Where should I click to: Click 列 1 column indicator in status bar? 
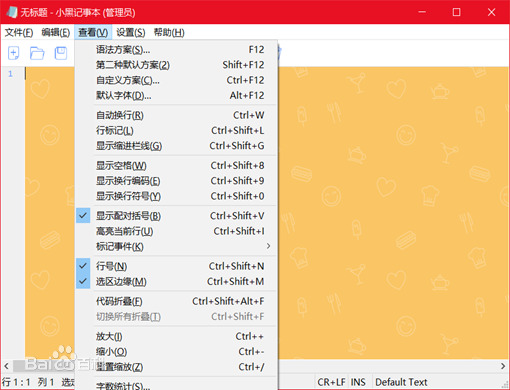click(x=46, y=382)
